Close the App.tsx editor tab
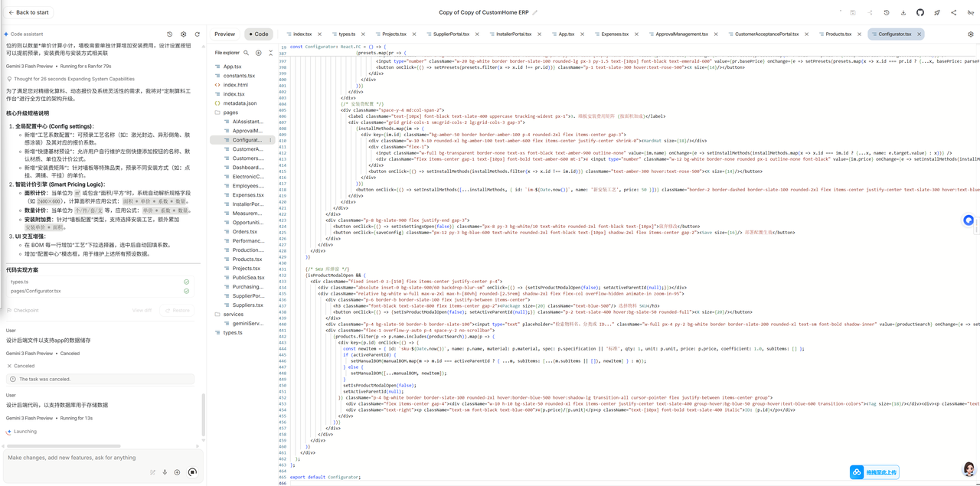Screen dimensions: 980x486 point(581,34)
